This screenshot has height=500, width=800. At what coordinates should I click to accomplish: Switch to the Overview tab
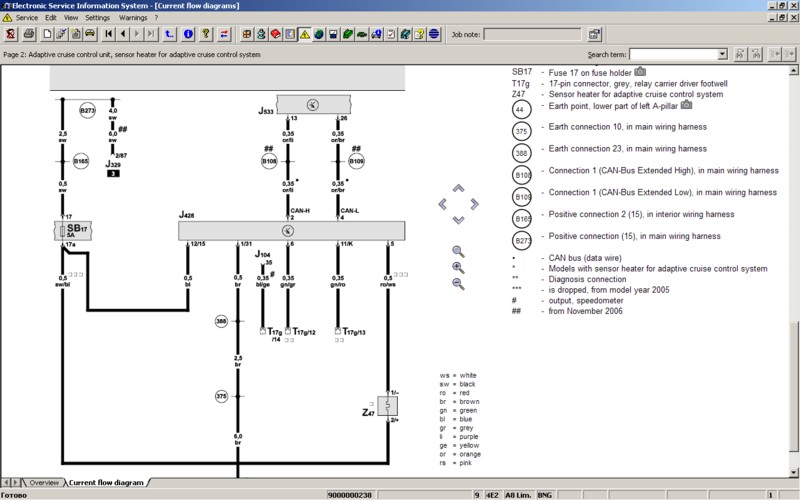point(44,482)
